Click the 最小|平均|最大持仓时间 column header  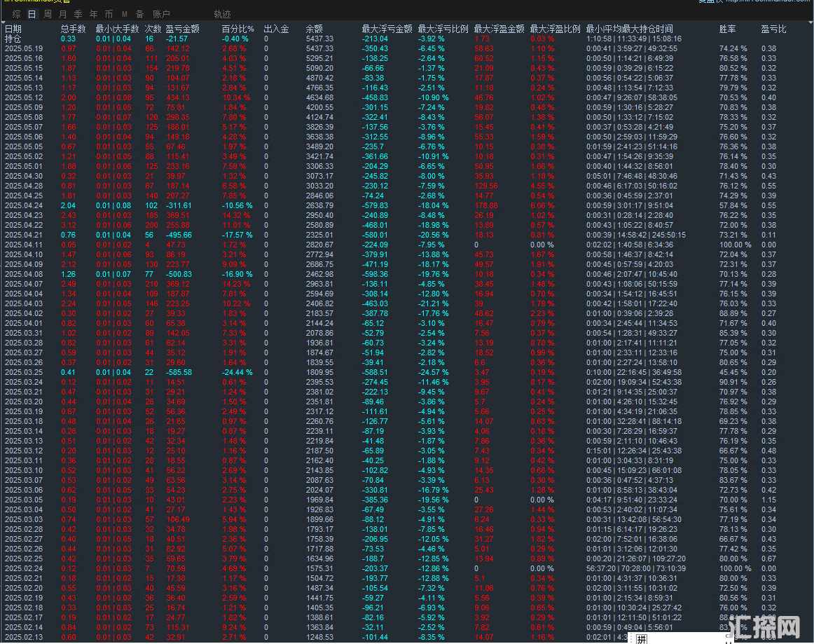pyautogui.click(x=630, y=29)
